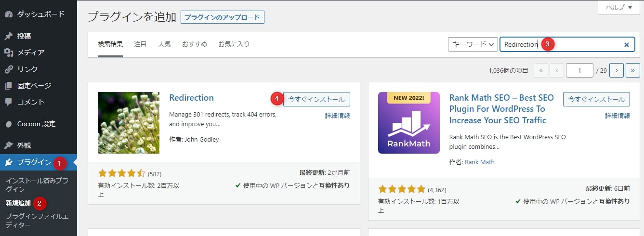The image size is (644, 236).
Task: Click プラグインのアップロード button
Action: coord(223,17)
